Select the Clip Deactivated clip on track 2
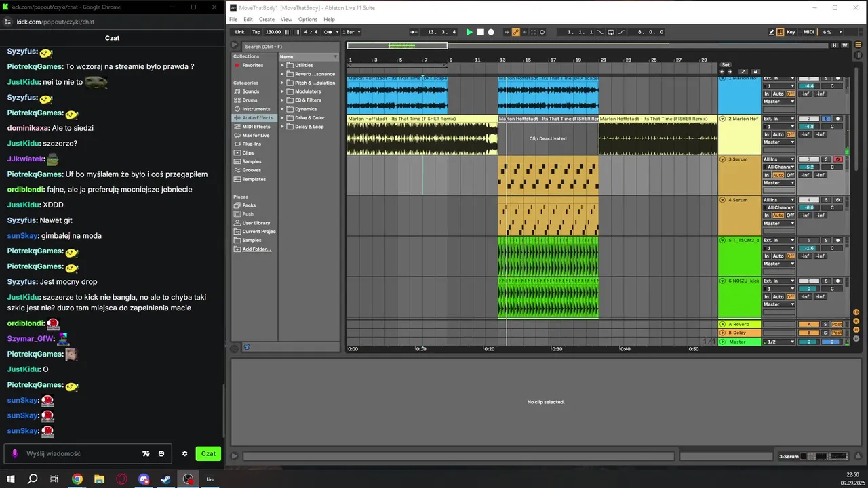 pos(548,135)
